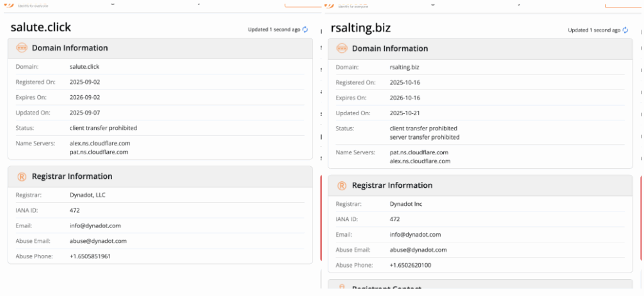The image size is (644, 296).
Task: Click 'server transfer prohibited' status
Action: click(425, 137)
